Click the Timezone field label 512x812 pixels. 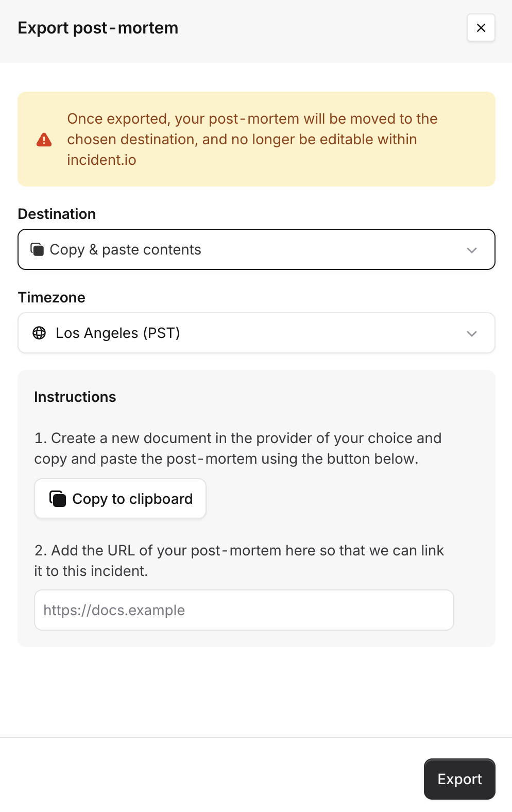click(x=52, y=297)
